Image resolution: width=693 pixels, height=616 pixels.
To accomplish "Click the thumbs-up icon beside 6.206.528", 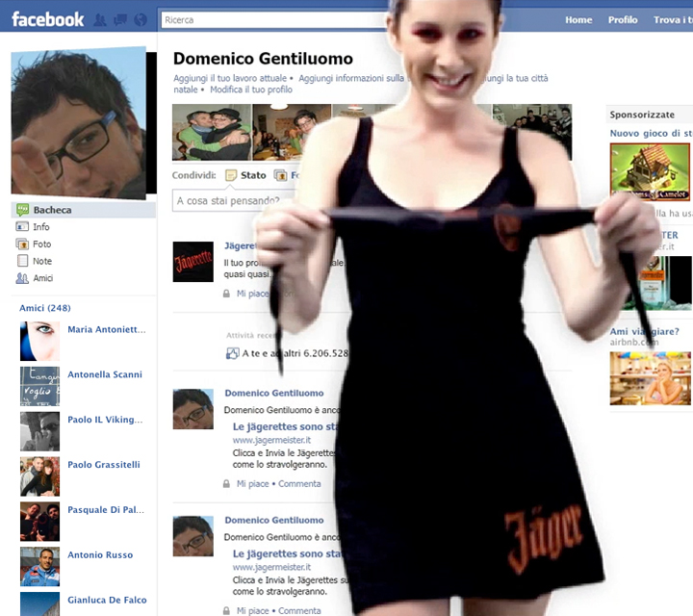I will (233, 353).
